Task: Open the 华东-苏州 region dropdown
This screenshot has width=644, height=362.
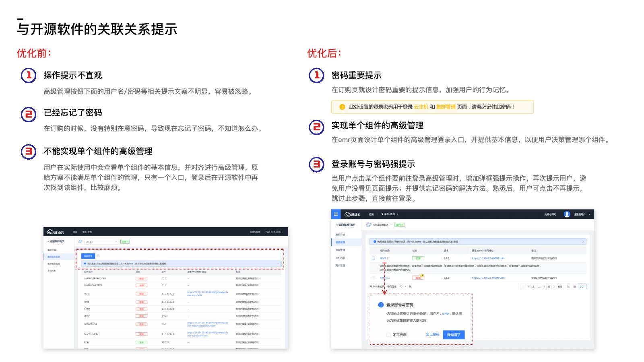Action: click(x=390, y=214)
